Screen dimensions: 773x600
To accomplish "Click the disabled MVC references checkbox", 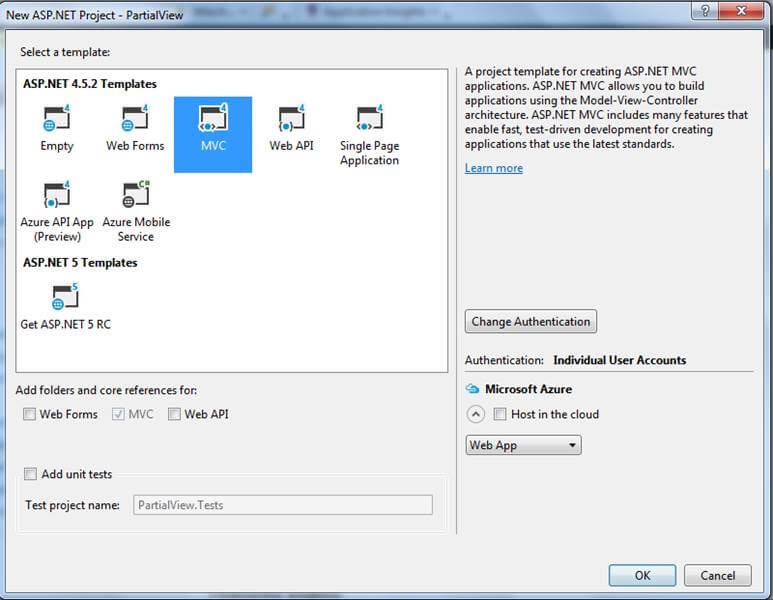I will (118, 414).
